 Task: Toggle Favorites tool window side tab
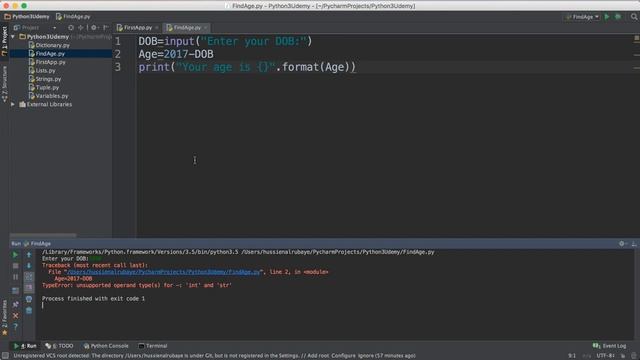click(x=4, y=318)
